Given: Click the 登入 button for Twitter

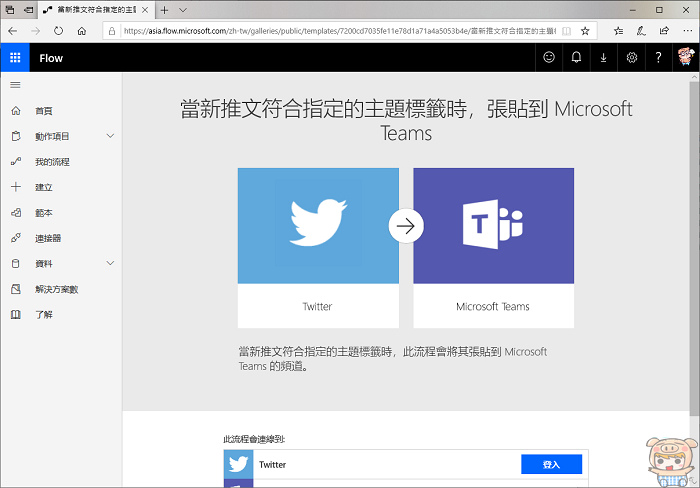Looking at the screenshot, I should coord(551,464).
